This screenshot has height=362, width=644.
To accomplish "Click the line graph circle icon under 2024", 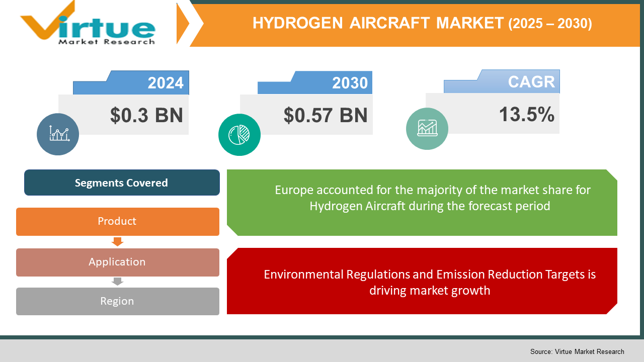I will (57, 134).
